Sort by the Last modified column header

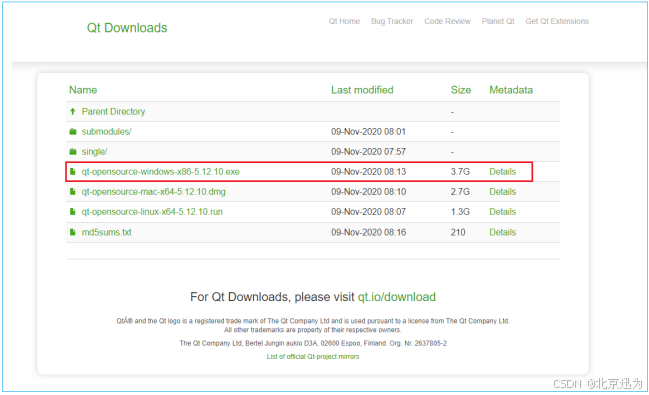[x=362, y=90]
